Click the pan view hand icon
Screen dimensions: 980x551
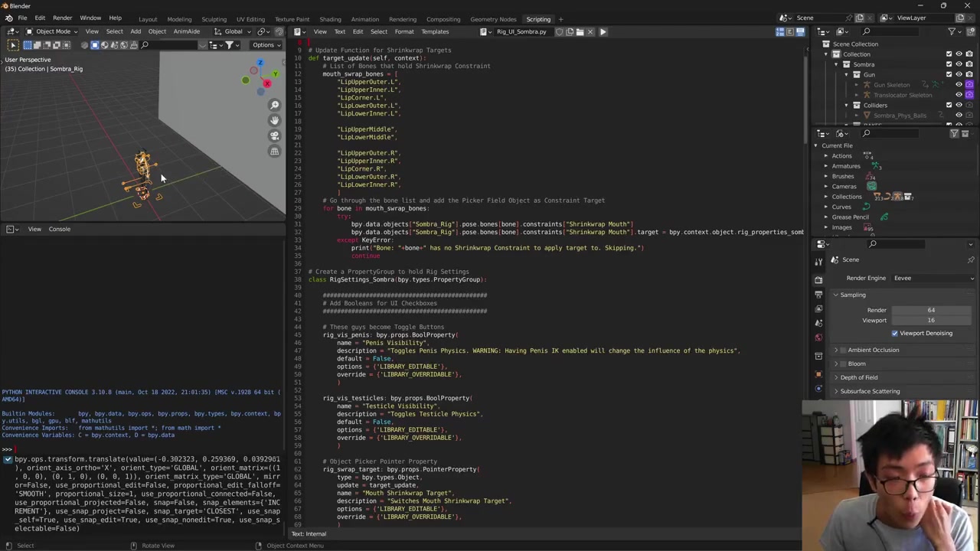pyautogui.click(x=275, y=120)
